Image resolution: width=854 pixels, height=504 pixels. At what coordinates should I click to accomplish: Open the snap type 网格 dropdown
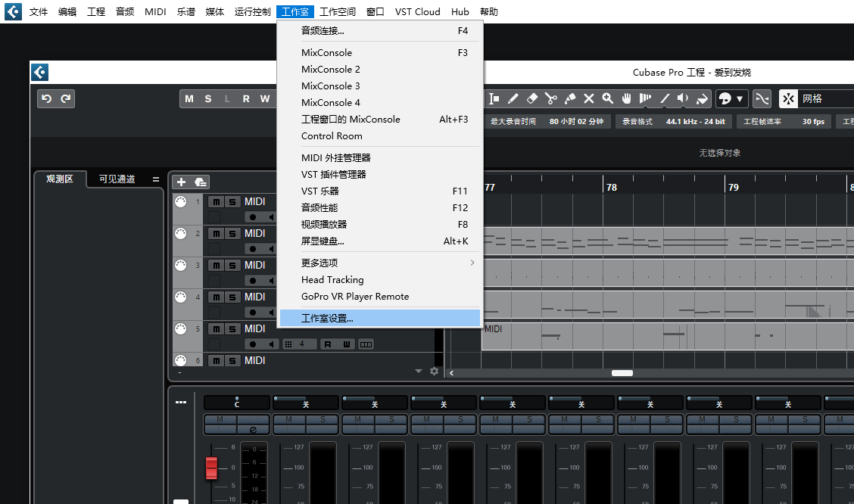tap(826, 98)
